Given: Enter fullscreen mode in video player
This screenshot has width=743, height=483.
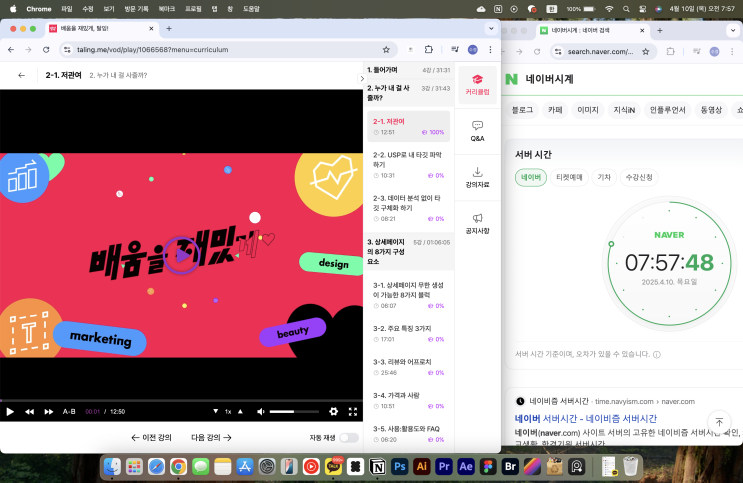Looking at the screenshot, I should coord(353,411).
